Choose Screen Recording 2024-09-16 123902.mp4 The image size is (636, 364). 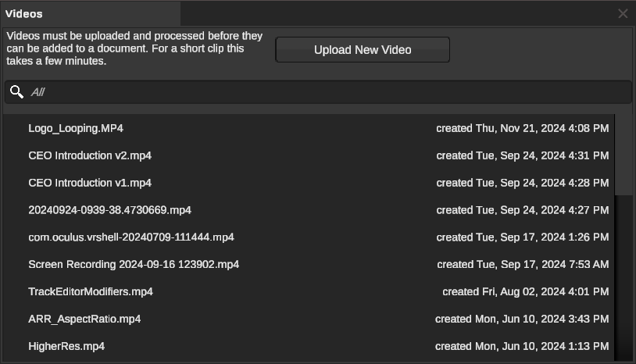pos(134,265)
